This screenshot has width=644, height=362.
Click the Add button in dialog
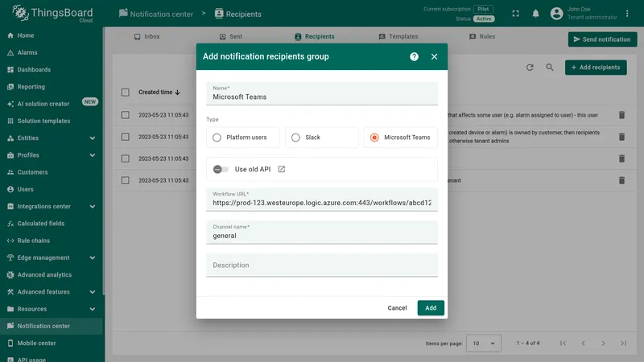click(431, 308)
